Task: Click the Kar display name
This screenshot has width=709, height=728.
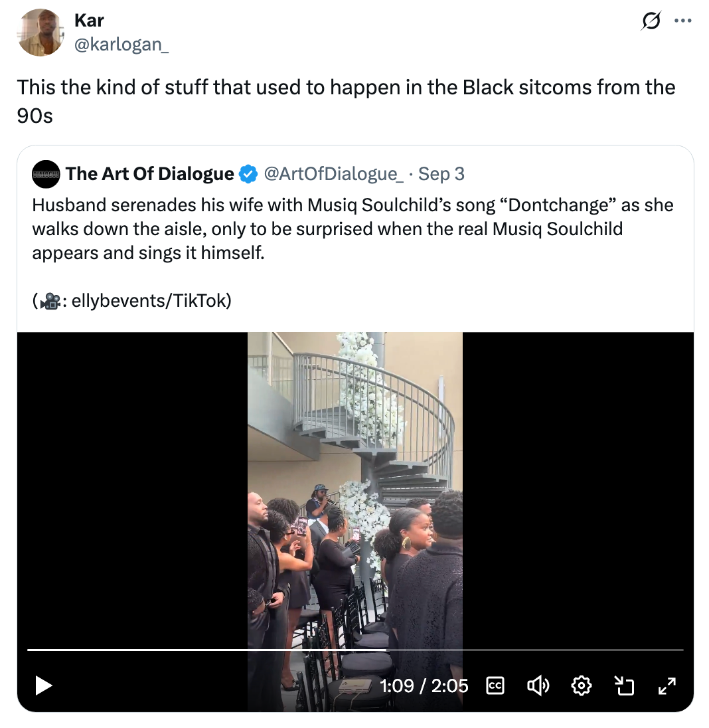Action: click(x=89, y=21)
